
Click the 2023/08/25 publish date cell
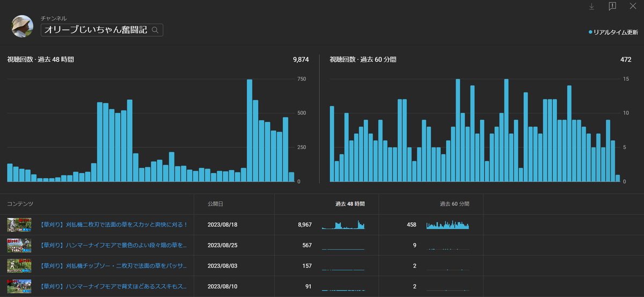click(x=222, y=245)
